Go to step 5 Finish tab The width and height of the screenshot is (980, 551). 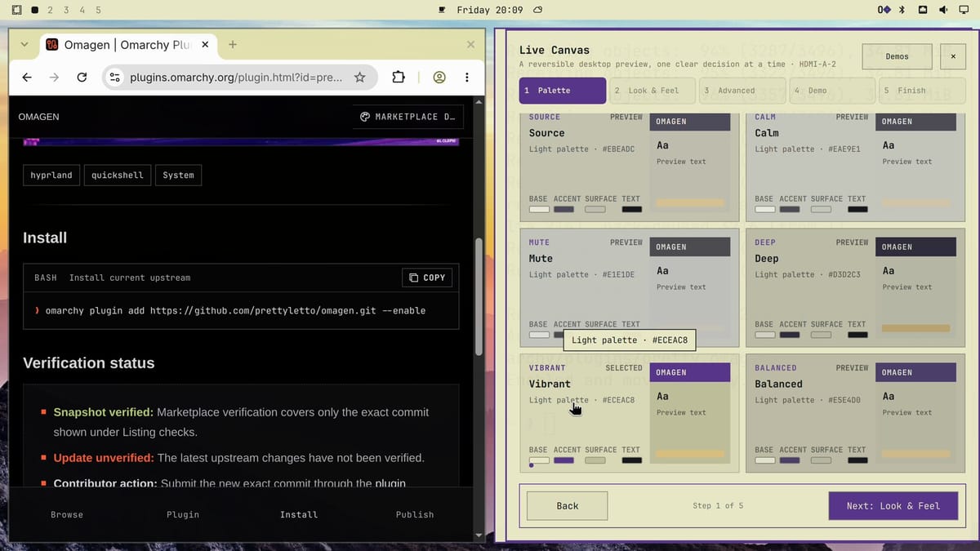click(x=922, y=91)
